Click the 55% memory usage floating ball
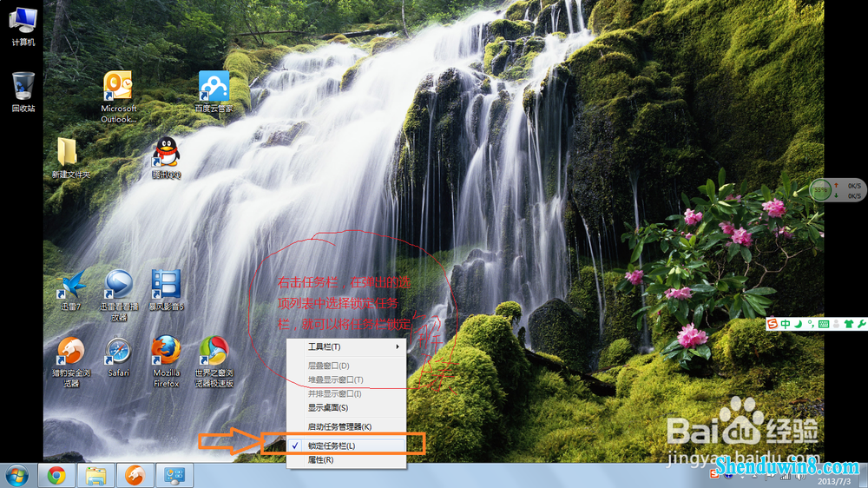868x488 pixels. pyautogui.click(x=820, y=190)
